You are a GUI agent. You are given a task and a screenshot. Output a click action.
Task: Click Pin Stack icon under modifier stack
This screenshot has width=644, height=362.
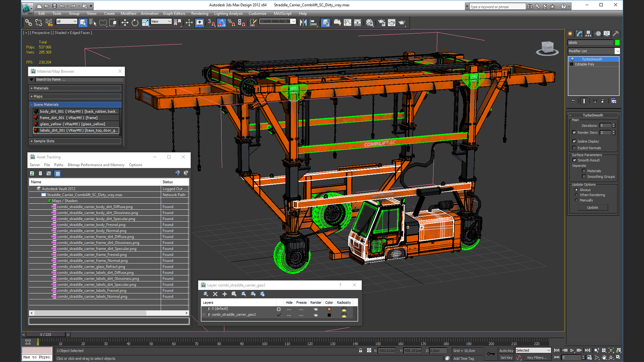(573, 101)
